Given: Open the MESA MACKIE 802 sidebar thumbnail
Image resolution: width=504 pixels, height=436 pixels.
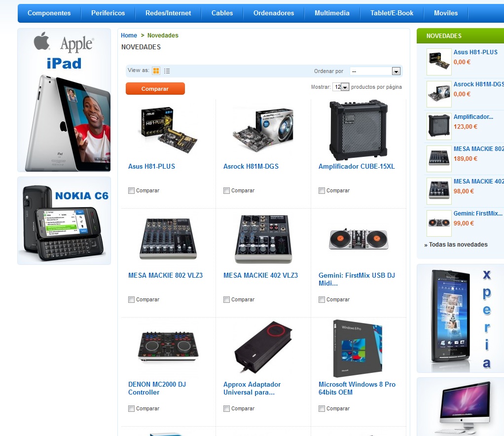Looking at the screenshot, I should click(439, 158).
